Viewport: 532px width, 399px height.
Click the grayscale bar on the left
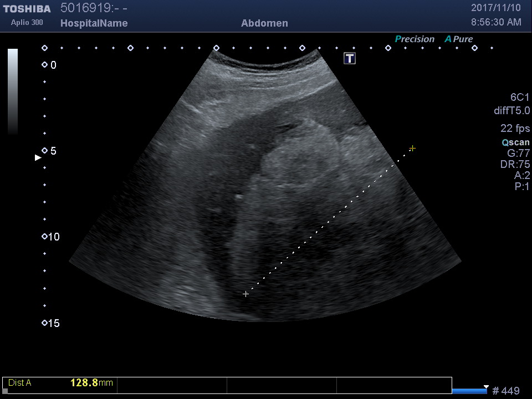point(13,91)
